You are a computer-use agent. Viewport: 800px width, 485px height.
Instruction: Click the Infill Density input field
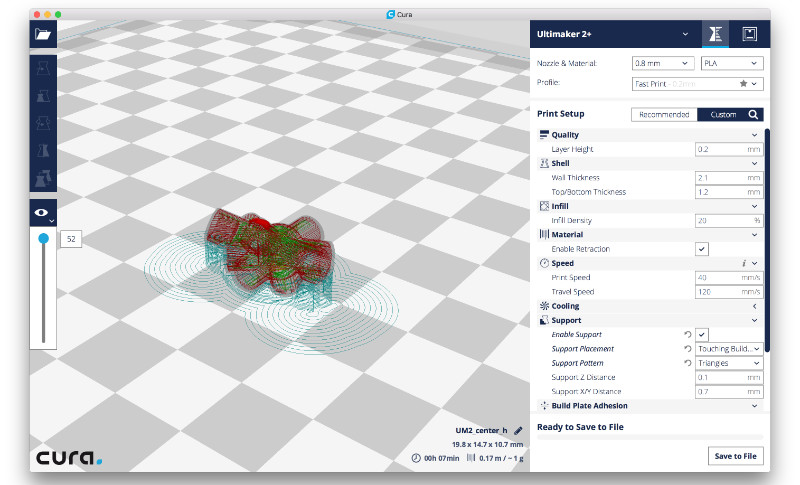tap(729, 220)
